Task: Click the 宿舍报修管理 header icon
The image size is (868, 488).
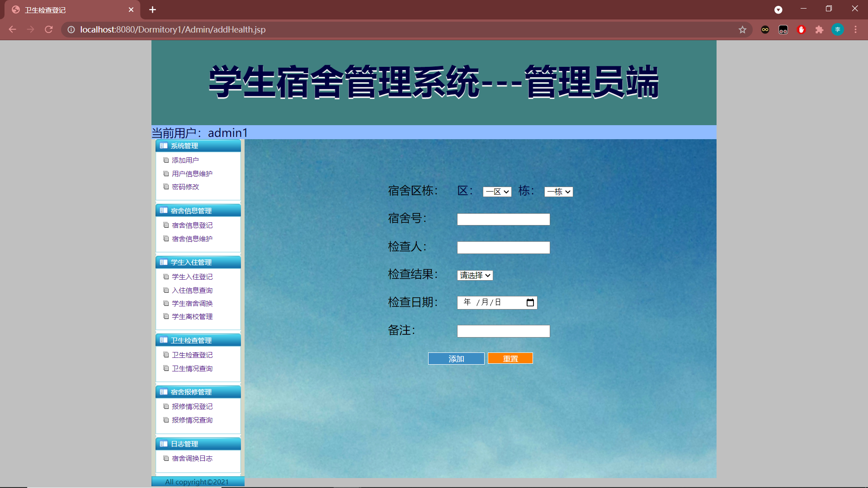Action: pos(164,392)
